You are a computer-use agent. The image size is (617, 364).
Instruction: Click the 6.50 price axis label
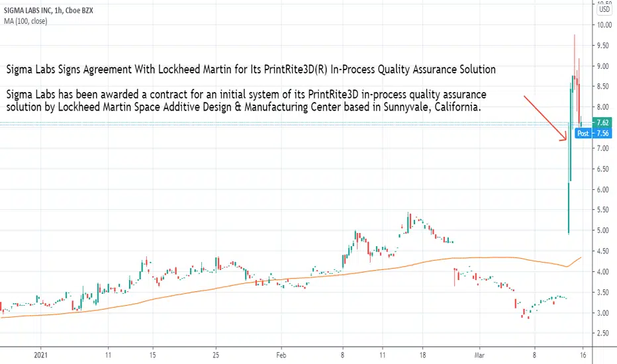point(602,169)
